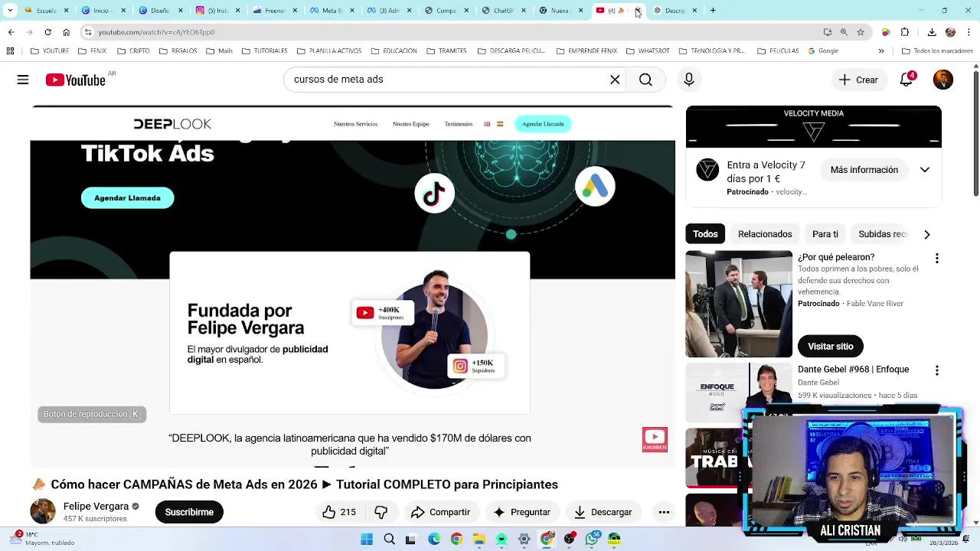The image size is (980, 551).
Task: Open the weather widget showing 18°C
Action: tap(42, 539)
